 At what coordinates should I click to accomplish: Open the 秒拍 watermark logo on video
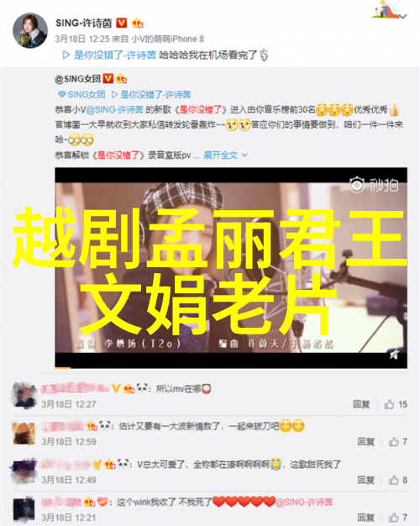pyautogui.click(x=374, y=185)
